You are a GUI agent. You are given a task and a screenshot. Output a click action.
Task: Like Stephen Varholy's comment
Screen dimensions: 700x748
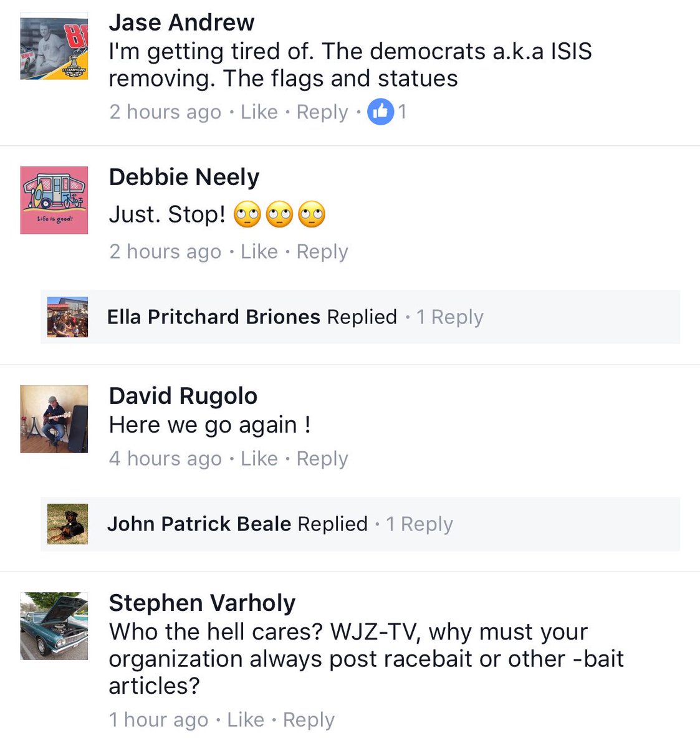(246, 720)
